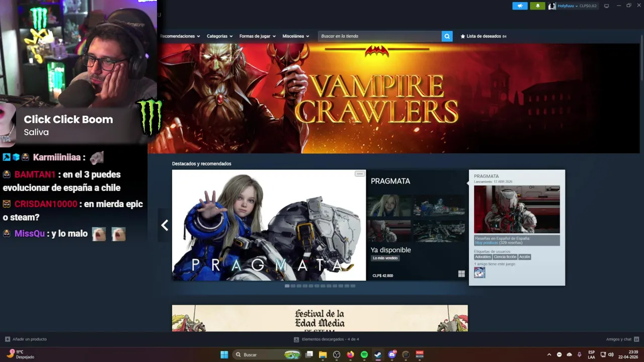Open the green notifications bell

(537, 6)
